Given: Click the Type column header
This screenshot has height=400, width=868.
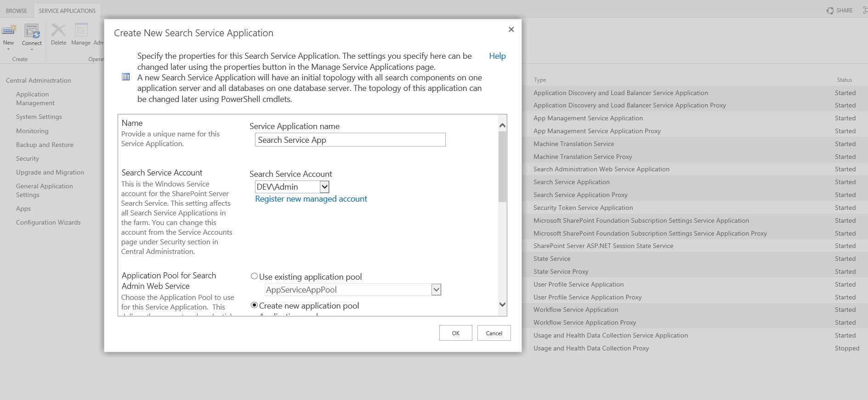Looking at the screenshot, I should pyautogui.click(x=540, y=80).
